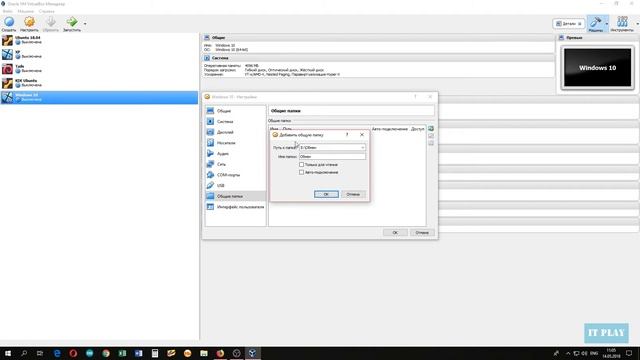Click OK in add shared folder dialog
This screenshot has width=640, height=360.
[326, 194]
